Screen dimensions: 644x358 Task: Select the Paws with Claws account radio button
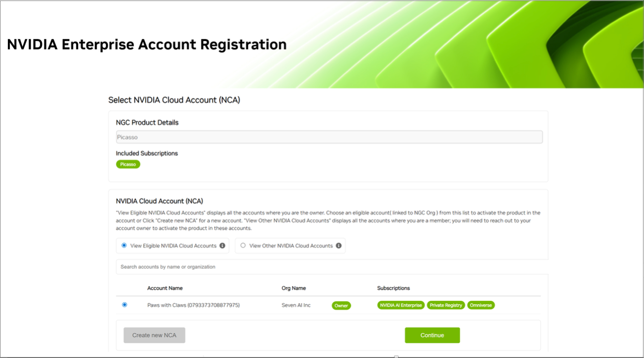(x=125, y=305)
